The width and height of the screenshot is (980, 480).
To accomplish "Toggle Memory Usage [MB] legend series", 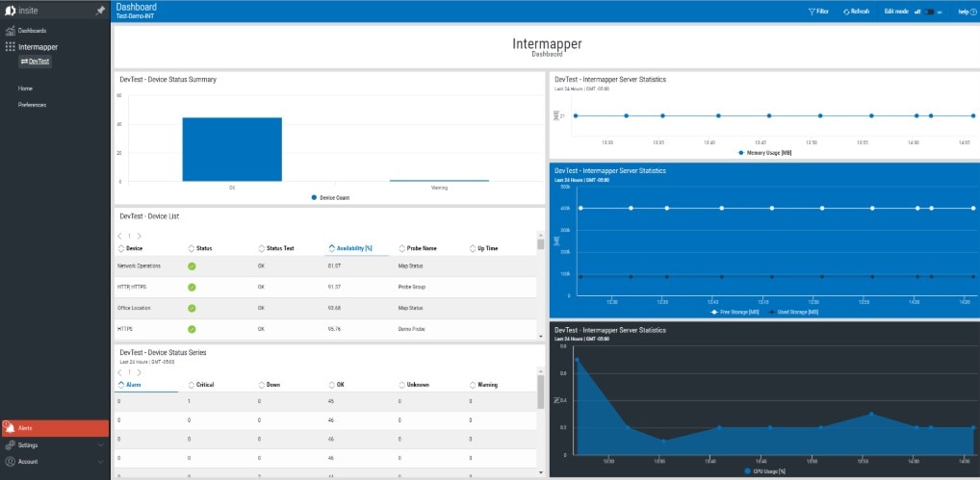I will point(764,152).
